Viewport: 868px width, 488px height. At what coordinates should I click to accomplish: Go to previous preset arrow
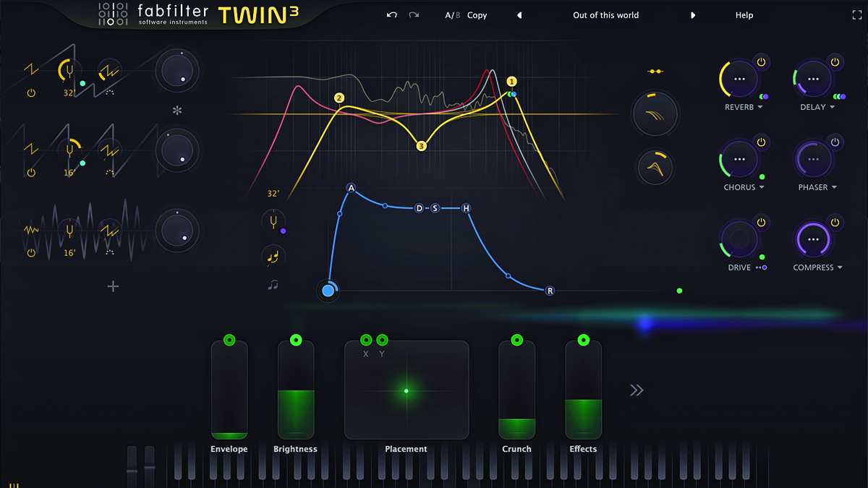tap(519, 15)
